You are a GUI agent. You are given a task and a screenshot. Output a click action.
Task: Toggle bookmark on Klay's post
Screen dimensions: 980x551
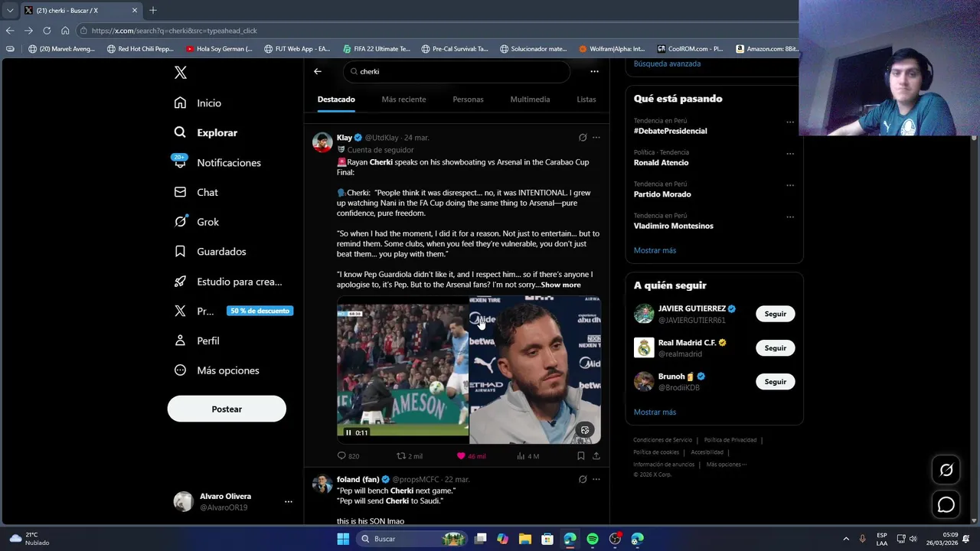(x=581, y=456)
